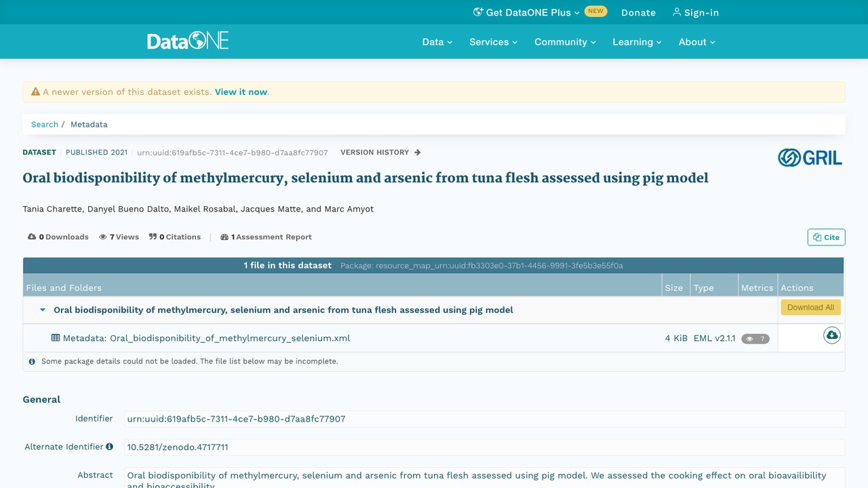
Task: Open the Community dropdown menu
Action: tap(565, 42)
